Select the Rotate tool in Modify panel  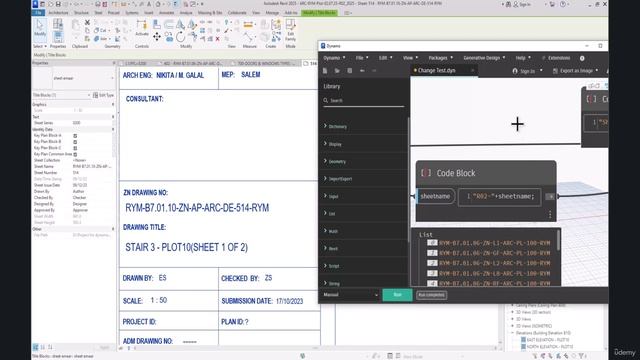pos(180,38)
